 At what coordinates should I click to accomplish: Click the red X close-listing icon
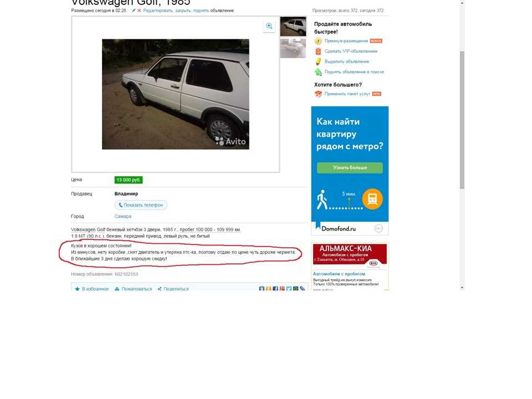[139, 11]
